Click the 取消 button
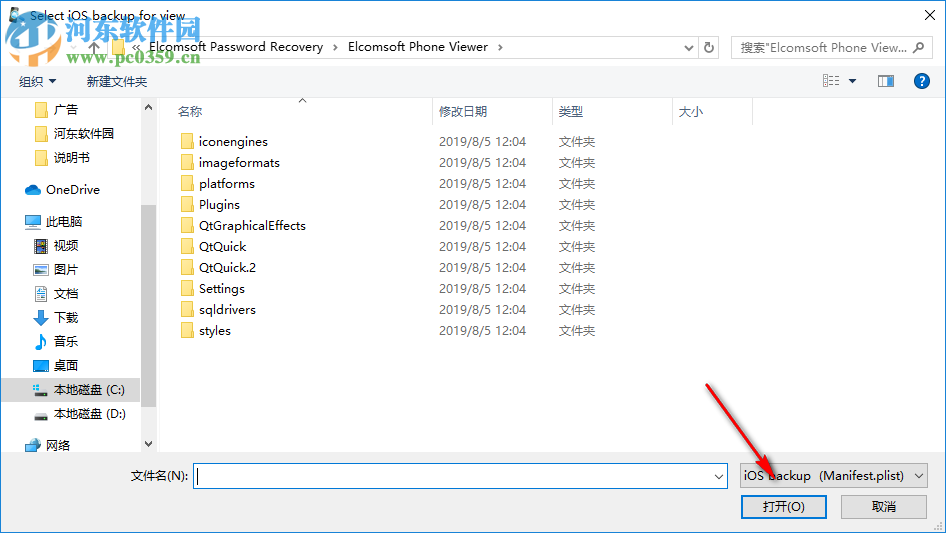946x533 pixels. click(x=884, y=506)
